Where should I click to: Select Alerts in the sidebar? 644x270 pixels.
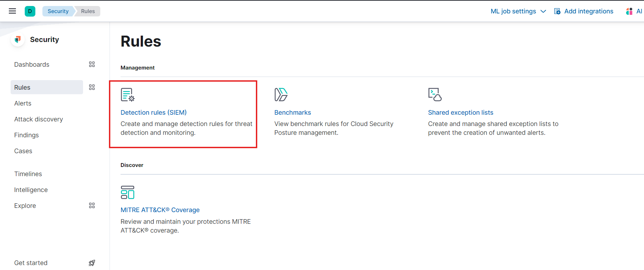[23, 103]
